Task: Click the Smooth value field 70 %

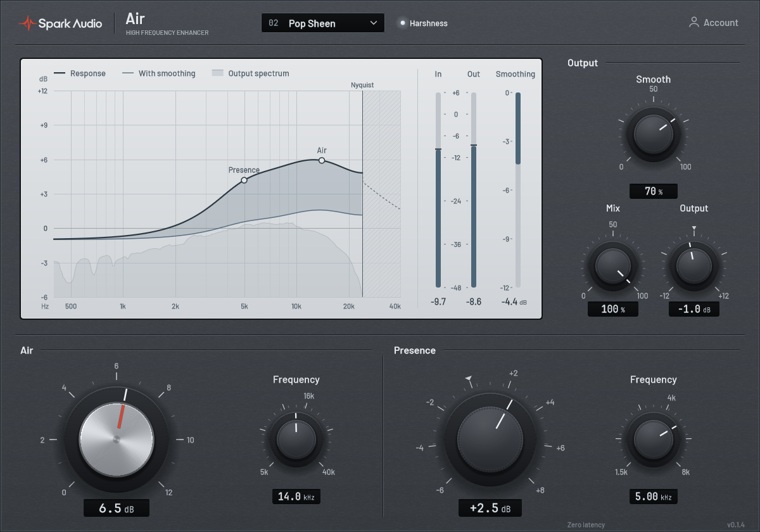Action: (x=654, y=191)
